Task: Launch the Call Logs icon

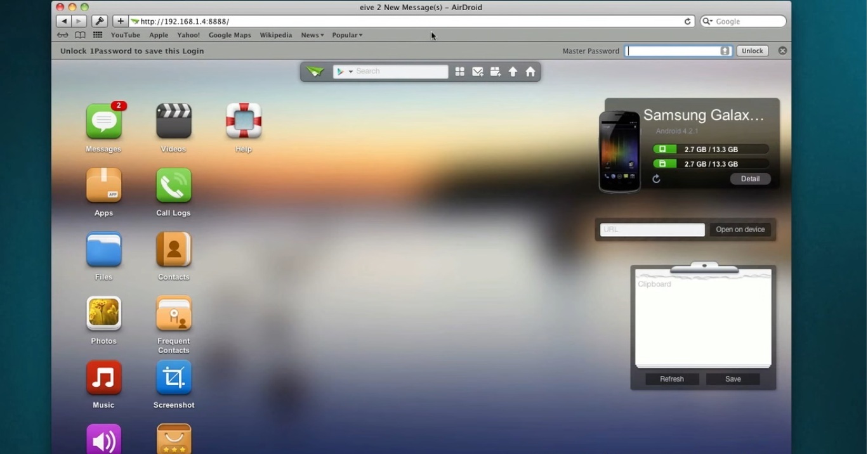Action: (x=174, y=186)
